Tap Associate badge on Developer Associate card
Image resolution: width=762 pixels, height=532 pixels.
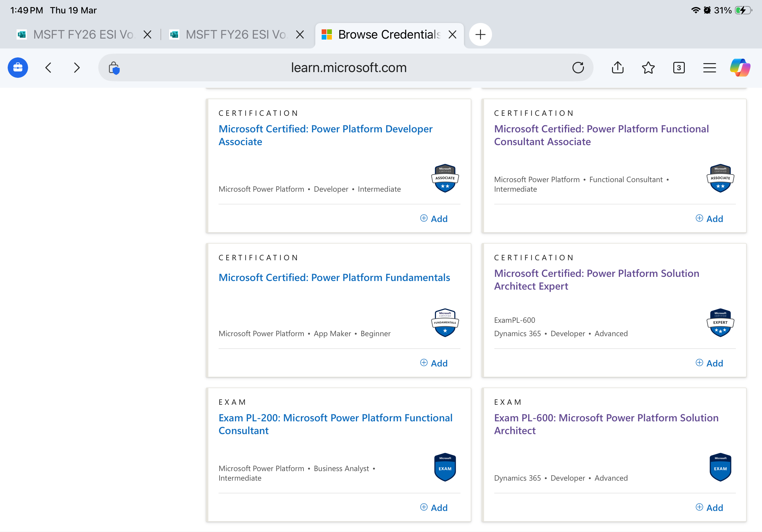445,178
